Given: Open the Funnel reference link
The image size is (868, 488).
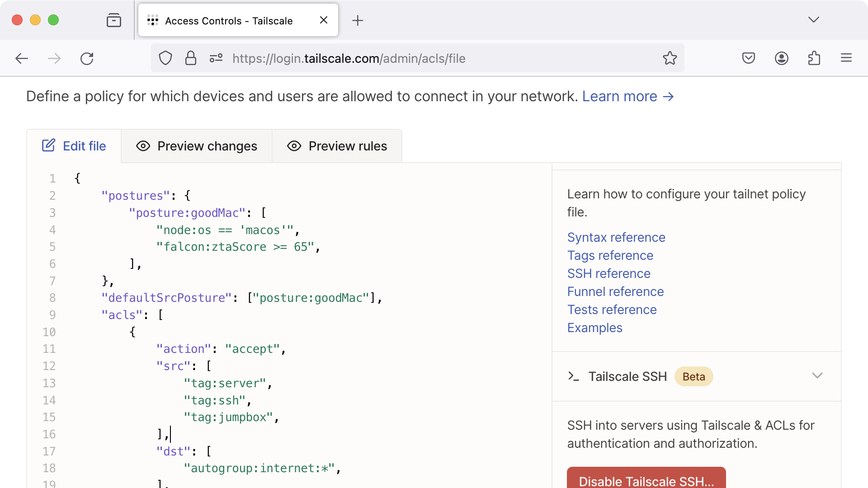Looking at the screenshot, I should tap(615, 291).
